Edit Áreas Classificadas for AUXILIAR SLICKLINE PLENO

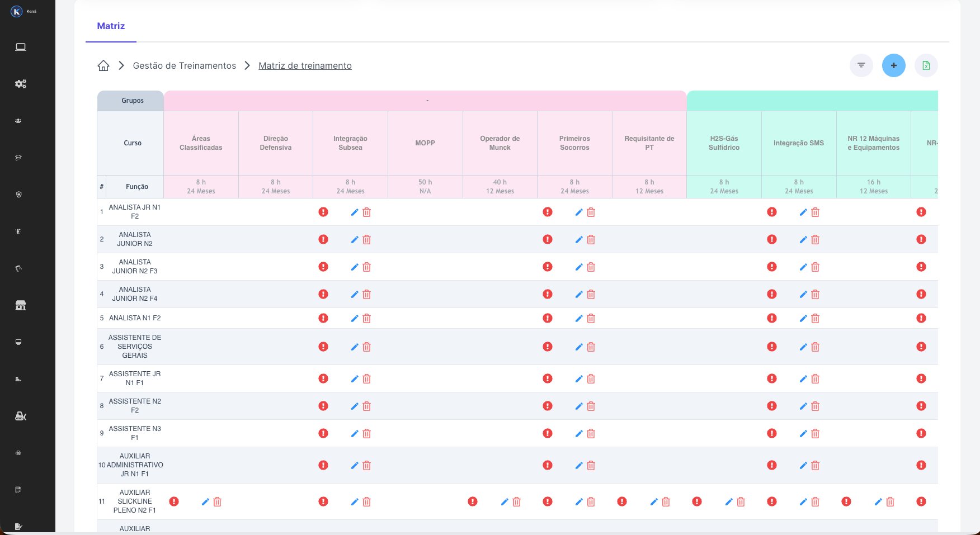point(205,502)
